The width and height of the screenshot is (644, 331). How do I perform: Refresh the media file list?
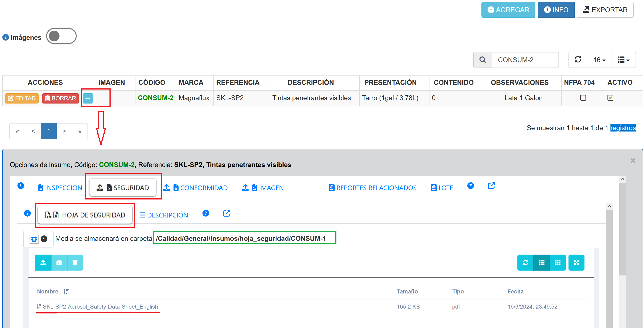pyautogui.click(x=525, y=263)
